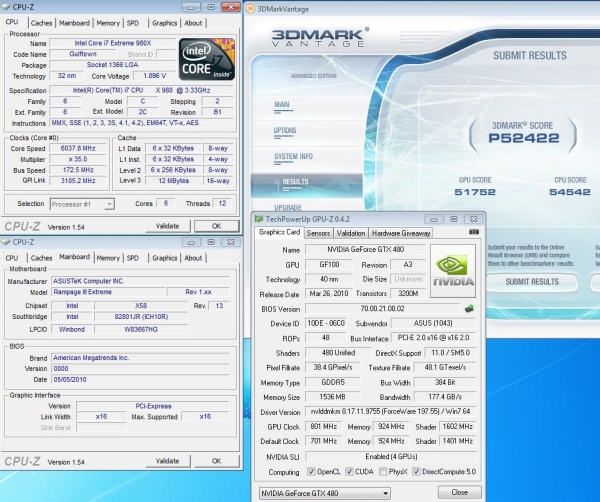
Task: Click Memory Size value 1536 MB
Action: coord(332,397)
